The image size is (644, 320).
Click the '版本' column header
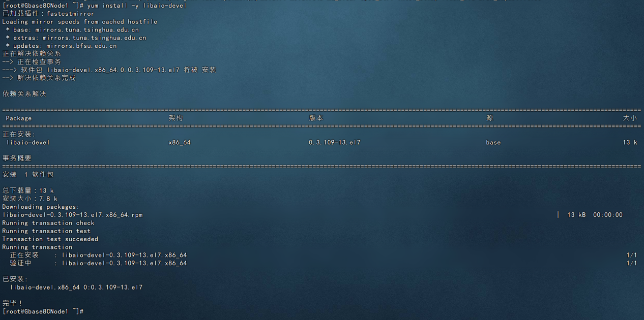click(316, 118)
